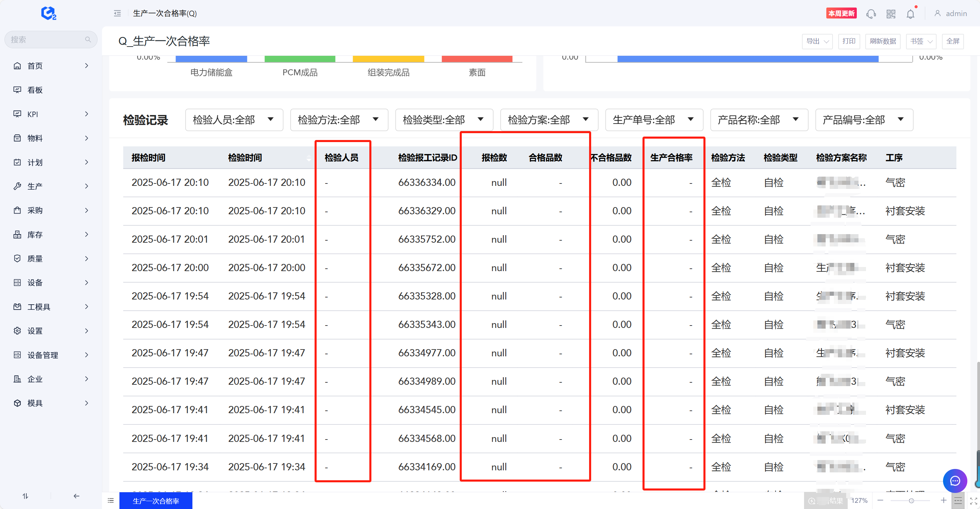Click the sheet list icon at bottom left
980x509 pixels.
tap(111, 501)
